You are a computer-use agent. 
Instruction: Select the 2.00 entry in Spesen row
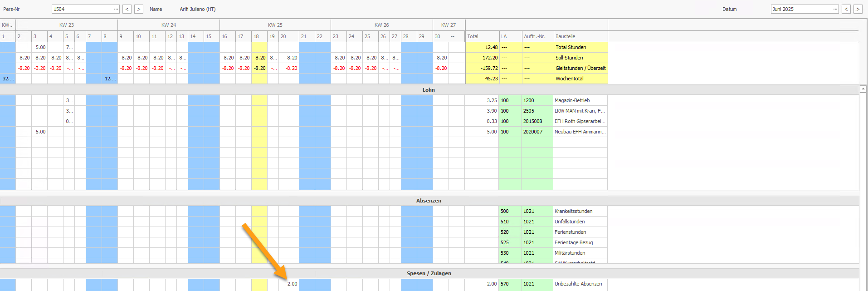[292, 284]
